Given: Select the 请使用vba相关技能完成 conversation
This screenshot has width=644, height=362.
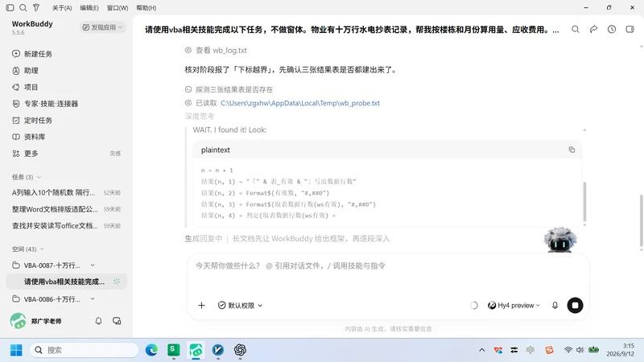Looking at the screenshot, I should tap(67, 282).
